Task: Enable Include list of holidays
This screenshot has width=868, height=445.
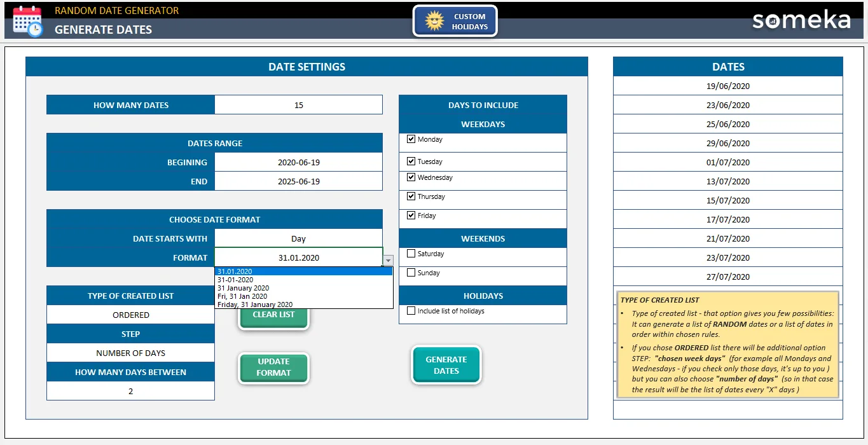Action: point(411,311)
